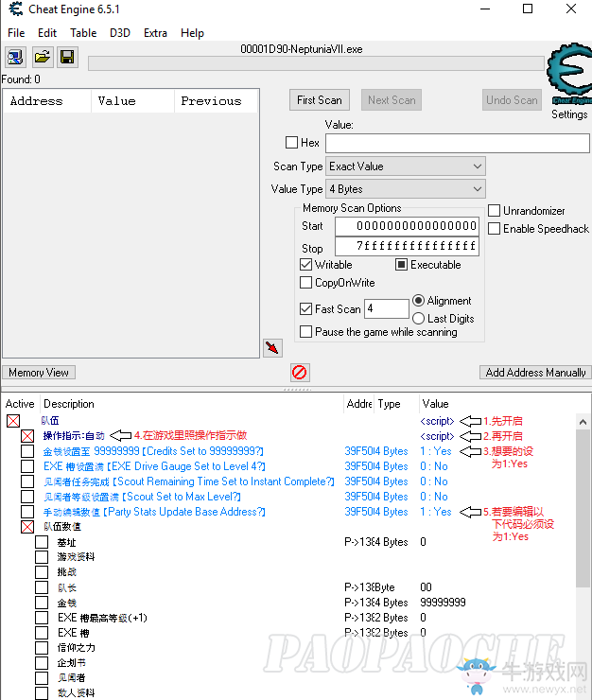Click the red arrow add-to-list icon

pos(272,348)
